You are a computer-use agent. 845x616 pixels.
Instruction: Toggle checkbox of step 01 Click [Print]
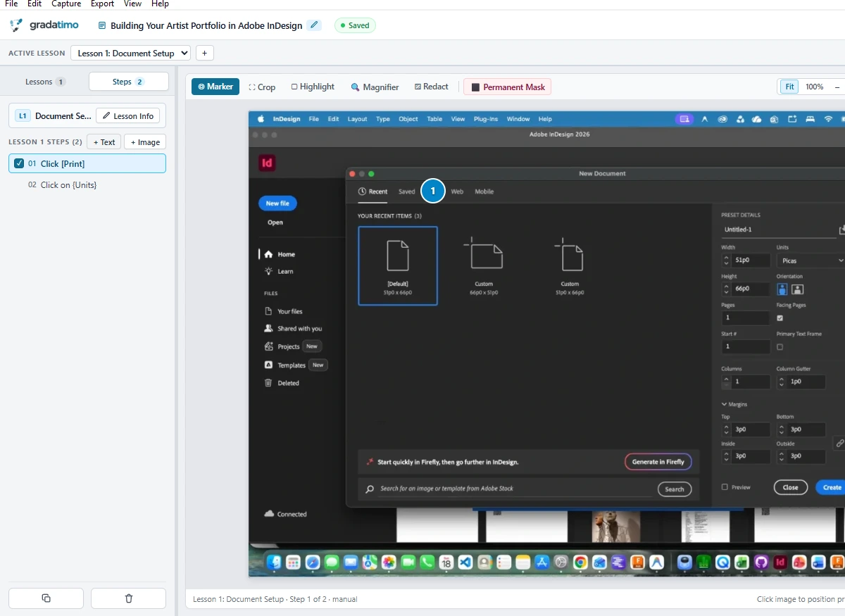[19, 163]
